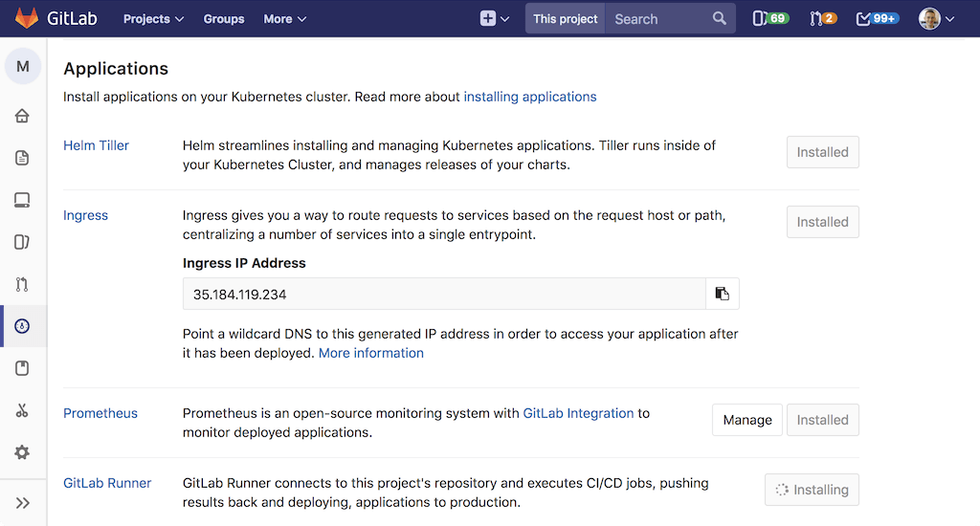This screenshot has width=980, height=526.
Task: Open the Helm Tiller link
Action: point(97,145)
